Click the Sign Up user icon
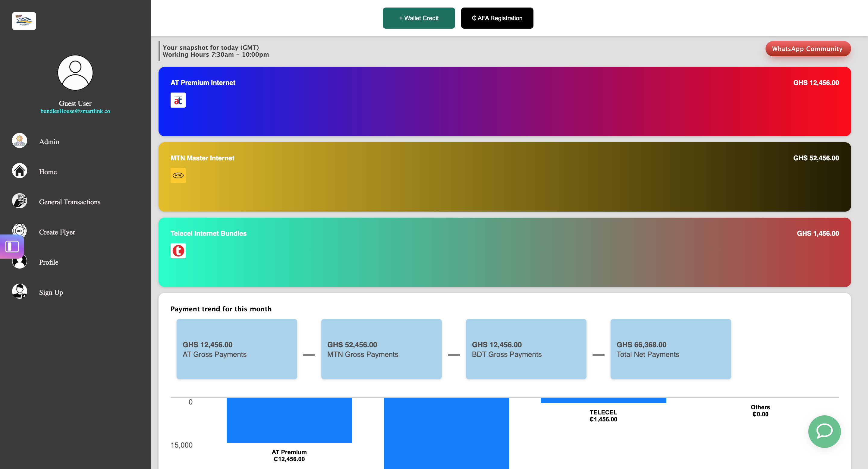The height and width of the screenshot is (469, 868). [x=20, y=291]
